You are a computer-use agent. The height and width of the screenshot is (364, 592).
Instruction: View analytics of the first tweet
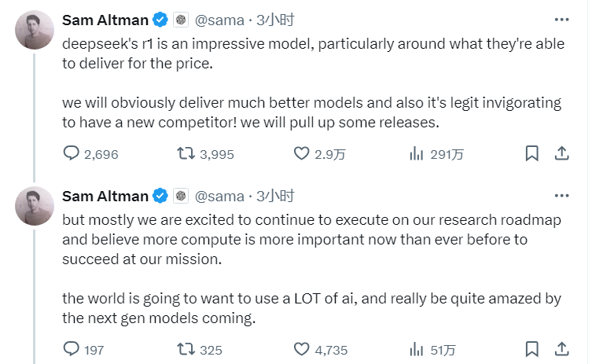pyautogui.click(x=417, y=154)
